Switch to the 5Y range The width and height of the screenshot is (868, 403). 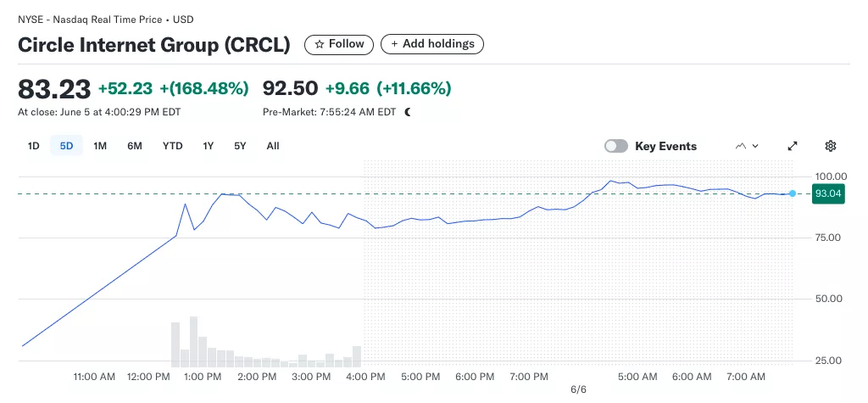click(x=240, y=146)
